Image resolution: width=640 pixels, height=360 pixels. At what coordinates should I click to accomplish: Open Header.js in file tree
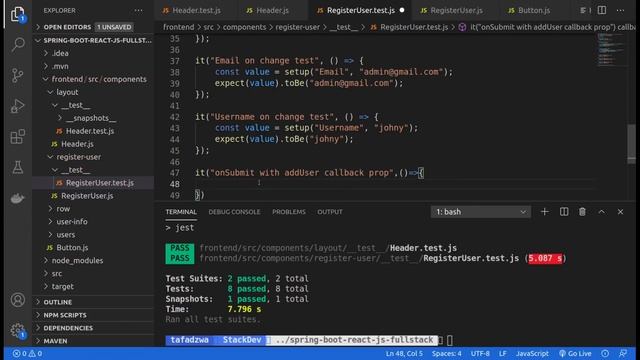pos(93,144)
